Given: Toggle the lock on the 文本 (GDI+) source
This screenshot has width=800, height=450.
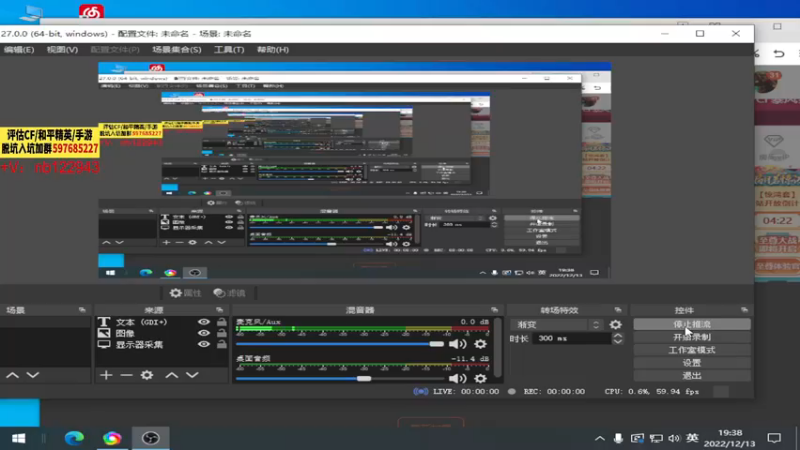Looking at the screenshot, I should point(221,322).
